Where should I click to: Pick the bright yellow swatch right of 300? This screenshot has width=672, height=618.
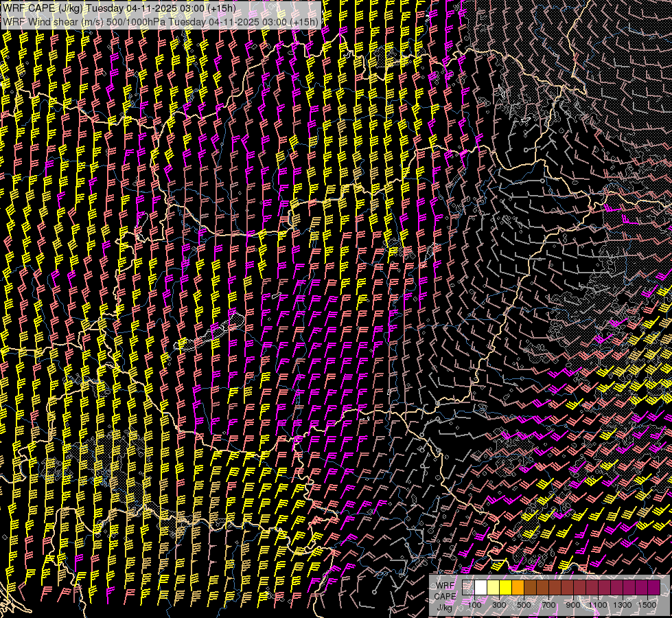click(x=505, y=588)
